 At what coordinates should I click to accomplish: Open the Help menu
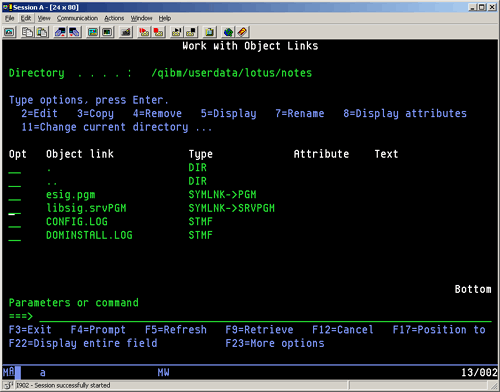point(164,18)
